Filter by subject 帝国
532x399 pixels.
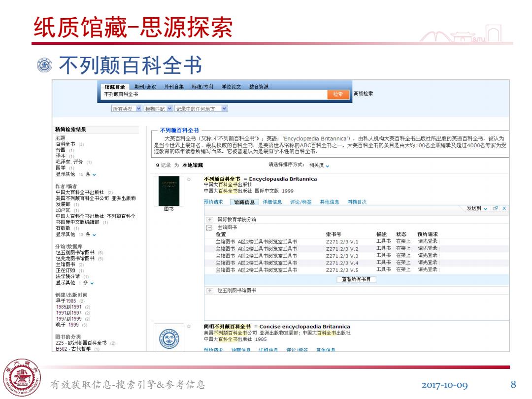point(65,150)
